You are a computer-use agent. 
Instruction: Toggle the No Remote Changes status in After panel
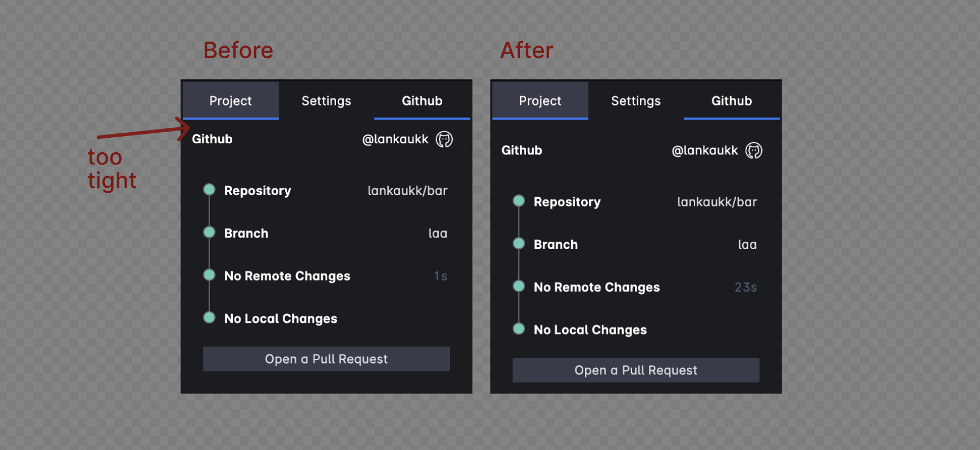point(518,286)
